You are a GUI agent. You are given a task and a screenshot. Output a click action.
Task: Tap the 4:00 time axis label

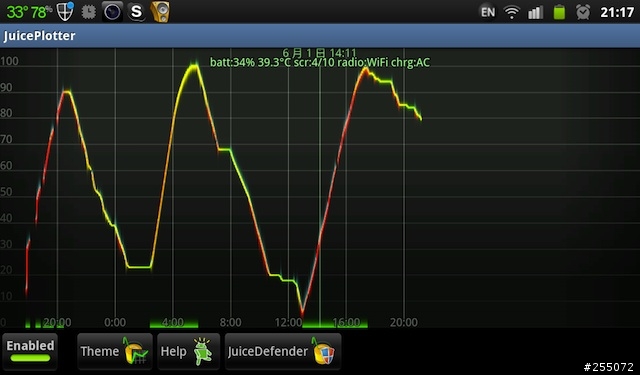(173, 322)
